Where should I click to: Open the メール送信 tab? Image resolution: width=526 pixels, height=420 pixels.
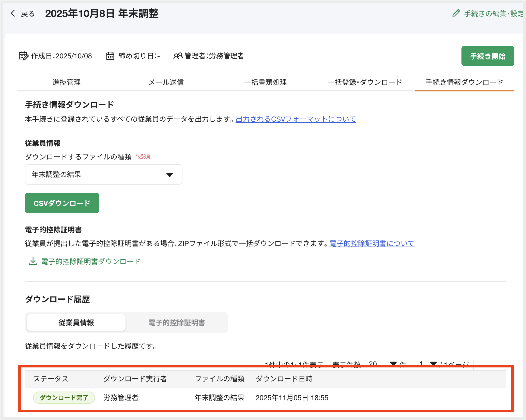166,82
